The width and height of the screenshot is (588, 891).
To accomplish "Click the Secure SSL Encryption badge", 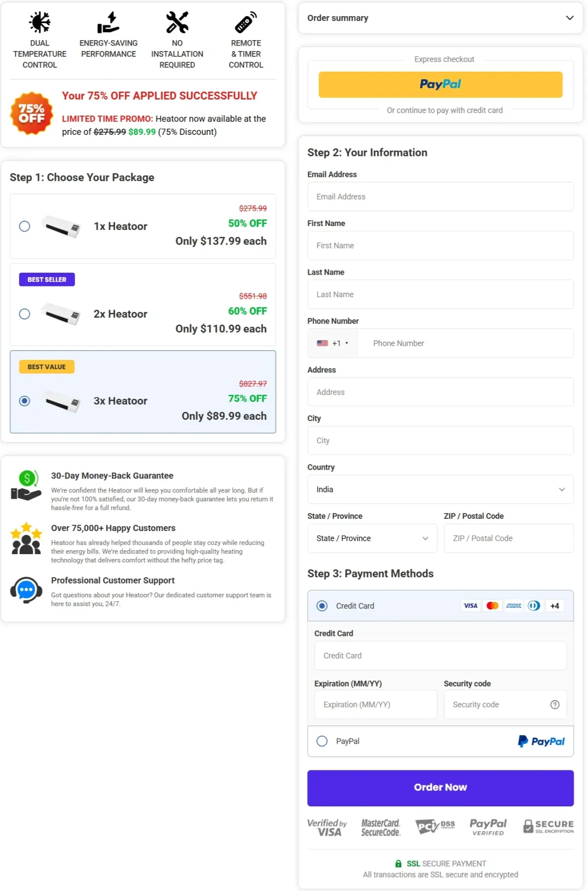I will [548, 826].
